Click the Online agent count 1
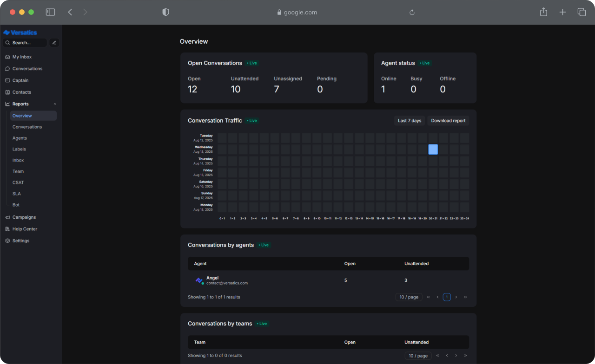 383,89
